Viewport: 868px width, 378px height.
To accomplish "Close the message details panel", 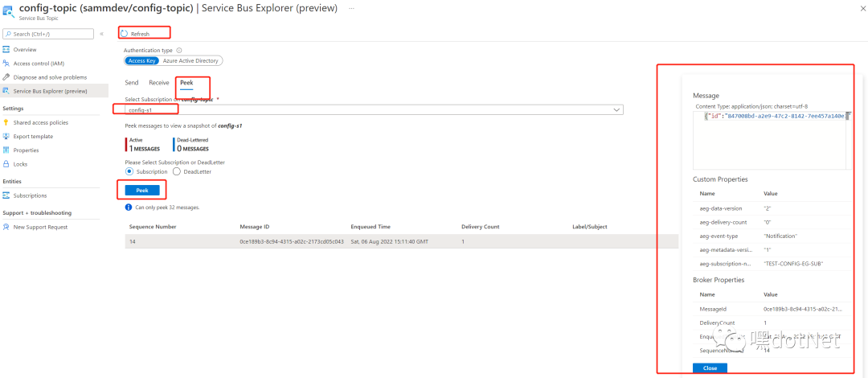I will [x=710, y=368].
